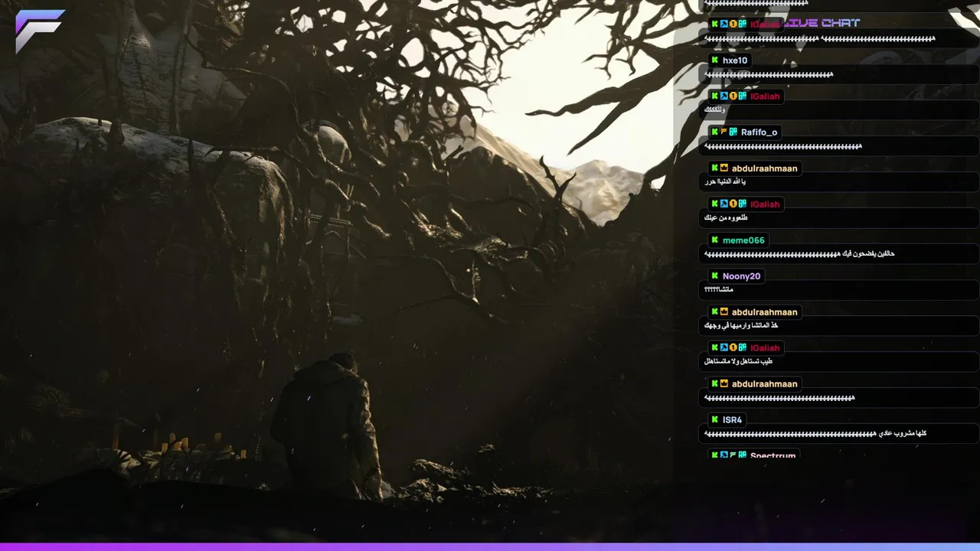Click abdulraahmaan username above 'خذ الماتشا وارميها في وجهك'
The height and width of the screenshot is (551, 980).
point(764,312)
